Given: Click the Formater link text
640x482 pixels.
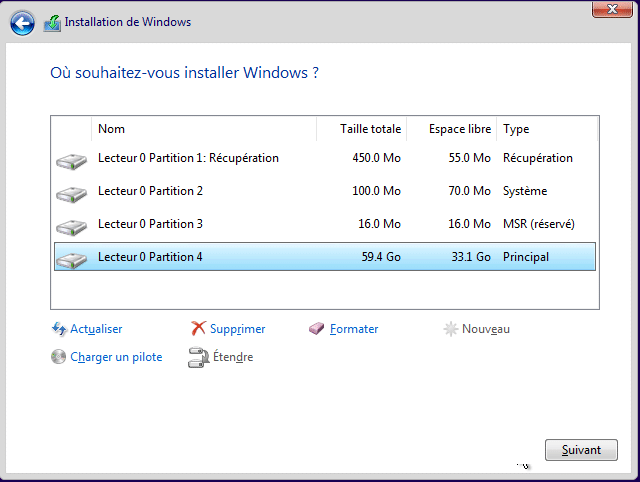Looking at the screenshot, I should pos(354,329).
